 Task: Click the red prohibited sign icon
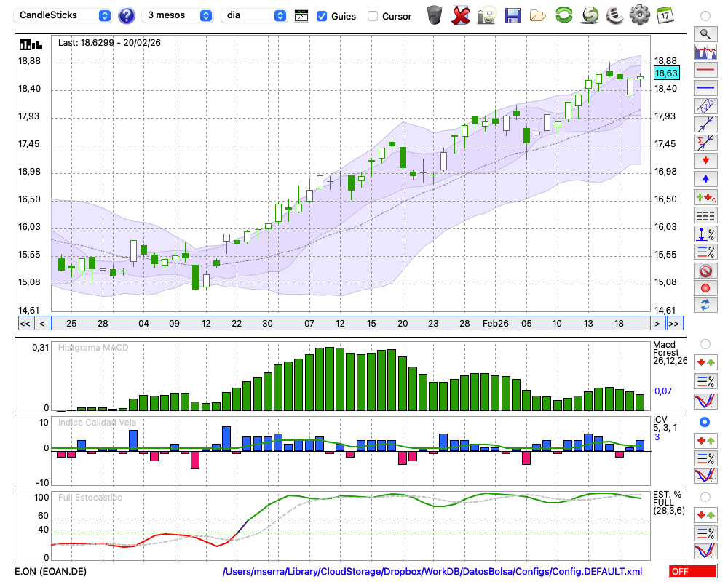coord(705,270)
